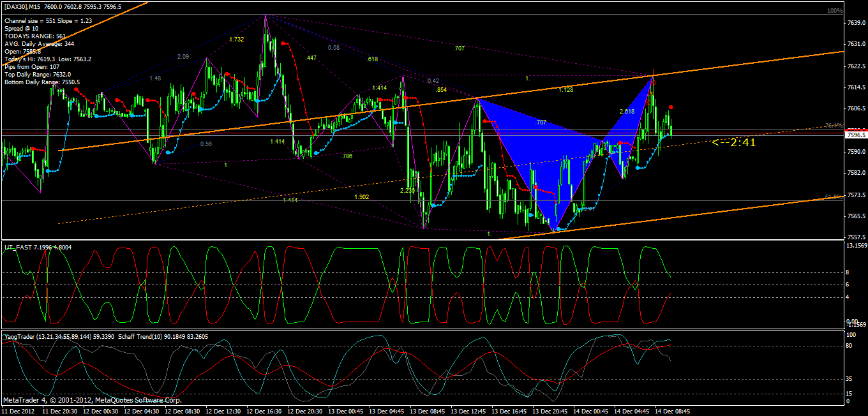868x416 pixels.
Task: Click the 2.618 ratio label on the pattern
Action: click(627, 112)
